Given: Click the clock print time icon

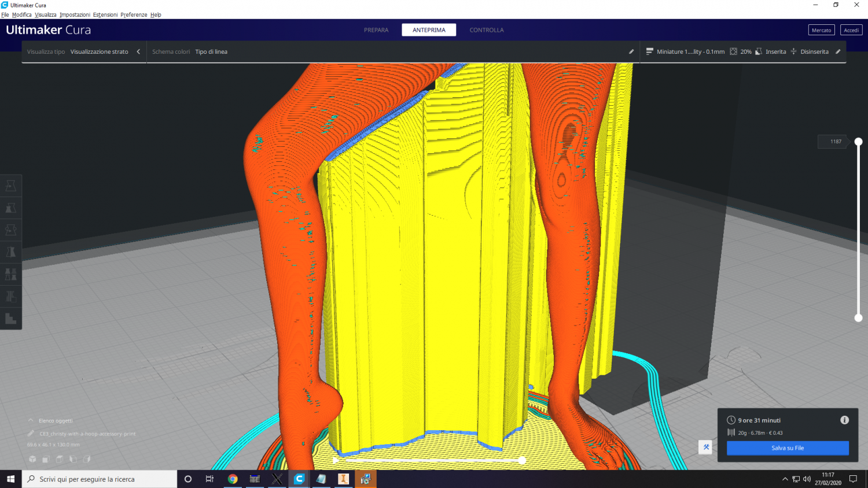Looking at the screenshot, I should point(731,420).
